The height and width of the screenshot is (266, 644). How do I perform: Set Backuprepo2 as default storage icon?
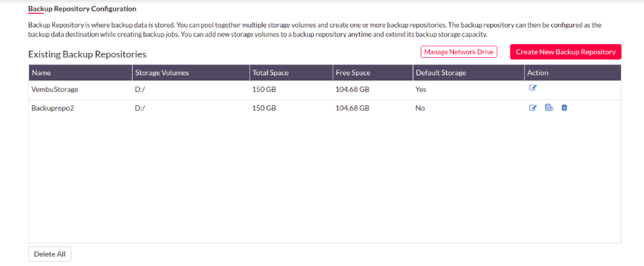(x=549, y=108)
